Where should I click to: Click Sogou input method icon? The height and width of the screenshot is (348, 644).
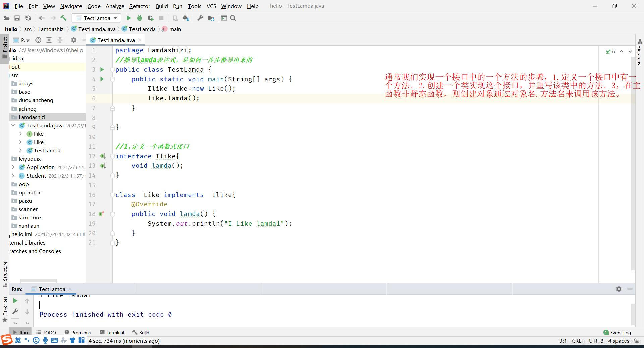(x=7, y=340)
